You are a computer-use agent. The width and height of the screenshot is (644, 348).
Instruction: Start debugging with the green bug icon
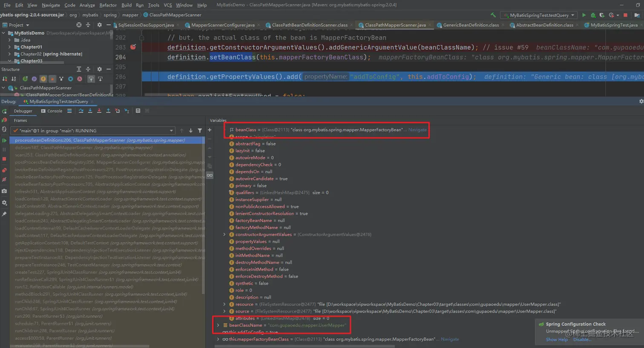tap(593, 15)
